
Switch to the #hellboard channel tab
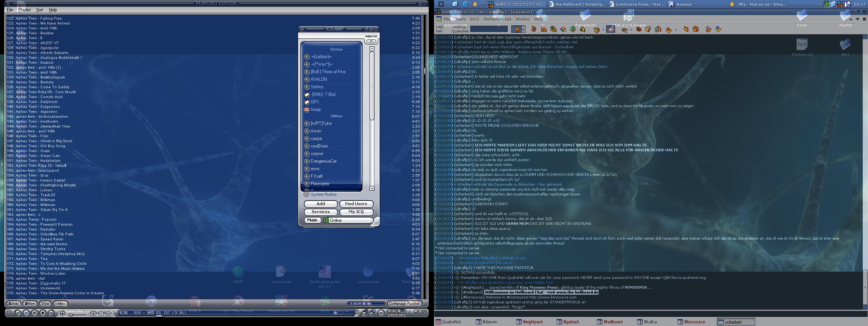point(612,322)
